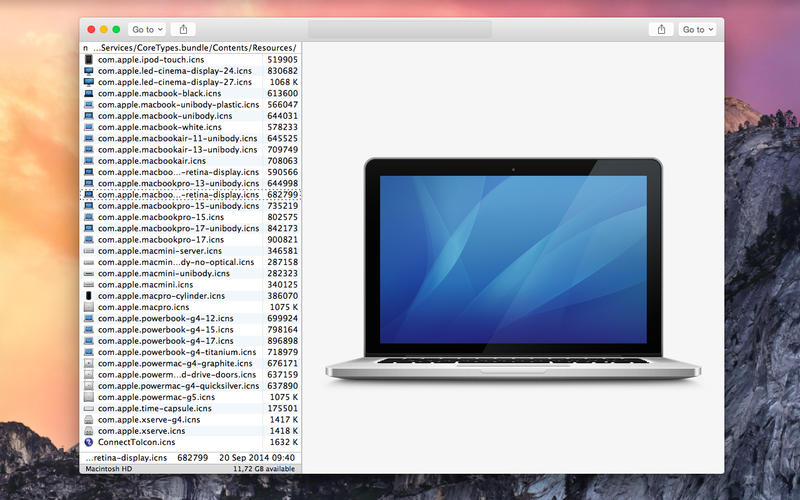
Task: Click the left toolbar share icon
Action: point(183,30)
